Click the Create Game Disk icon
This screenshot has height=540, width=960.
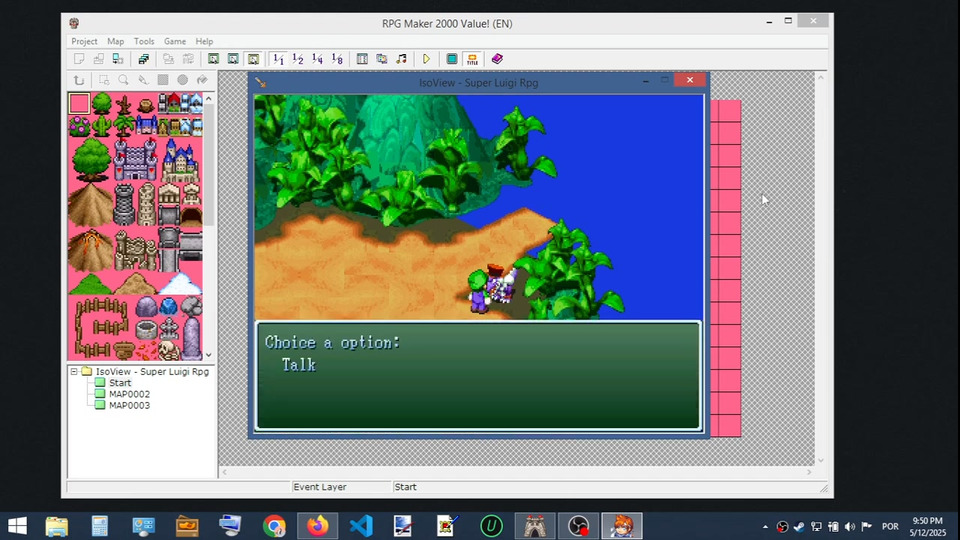click(144, 59)
